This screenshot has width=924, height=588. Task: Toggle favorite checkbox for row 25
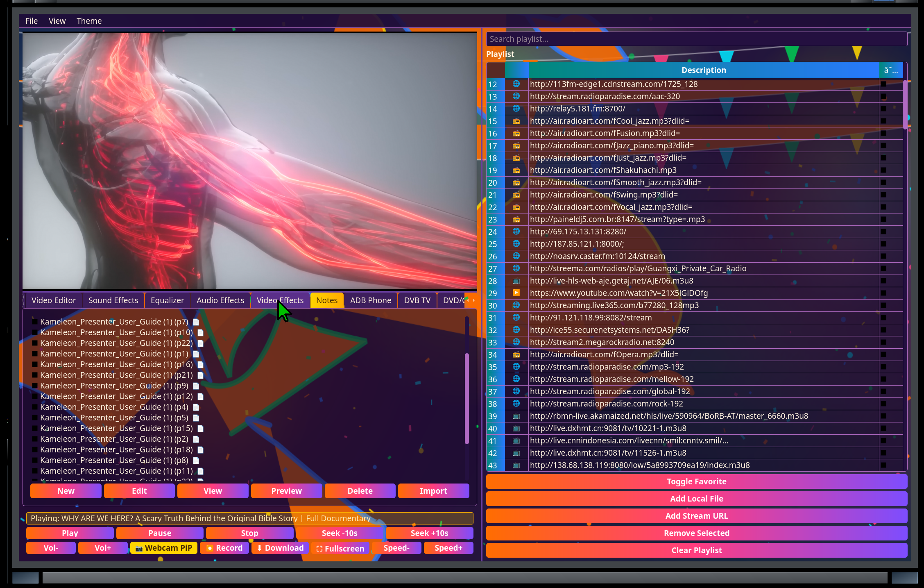tap(883, 244)
